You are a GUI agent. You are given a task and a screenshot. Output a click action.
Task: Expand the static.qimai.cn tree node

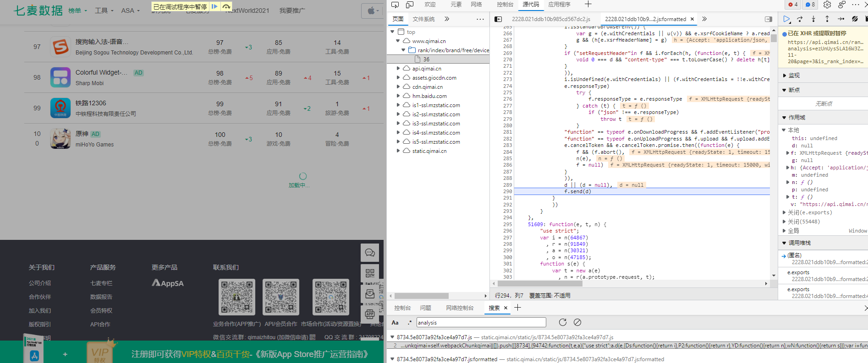pos(398,151)
